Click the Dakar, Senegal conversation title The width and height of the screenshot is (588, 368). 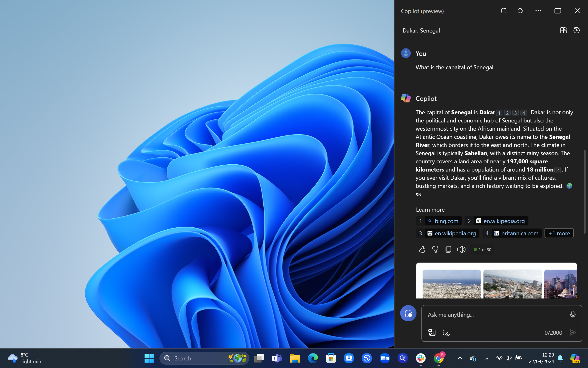421,30
